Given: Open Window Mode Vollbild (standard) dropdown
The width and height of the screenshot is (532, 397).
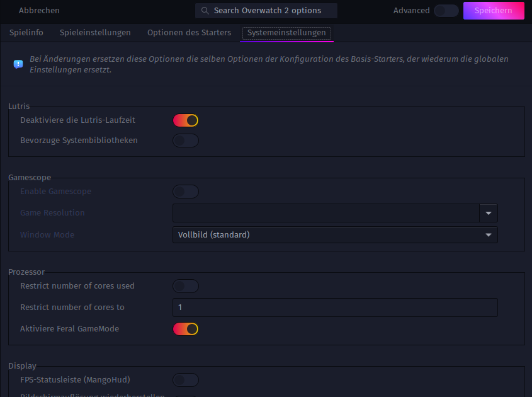Looking at the screenshot, I should (x=335, y=234).
